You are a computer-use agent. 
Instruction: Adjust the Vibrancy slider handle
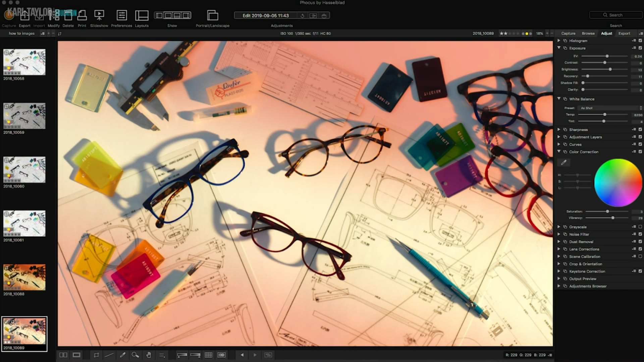pos(613,218)
